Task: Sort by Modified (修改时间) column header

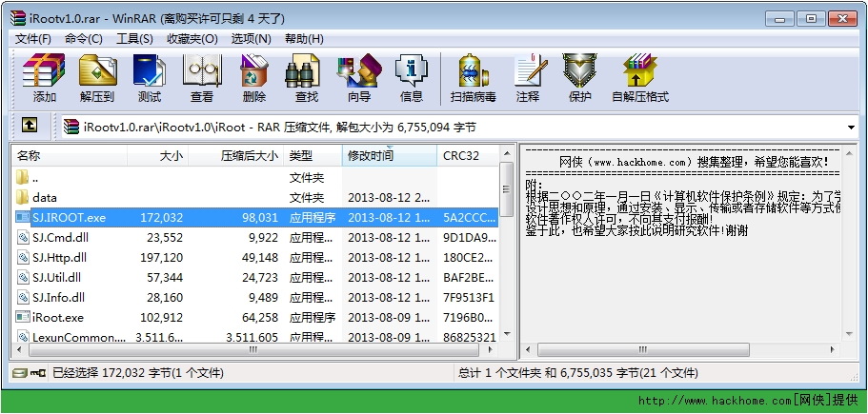Action: pos(389,156)
